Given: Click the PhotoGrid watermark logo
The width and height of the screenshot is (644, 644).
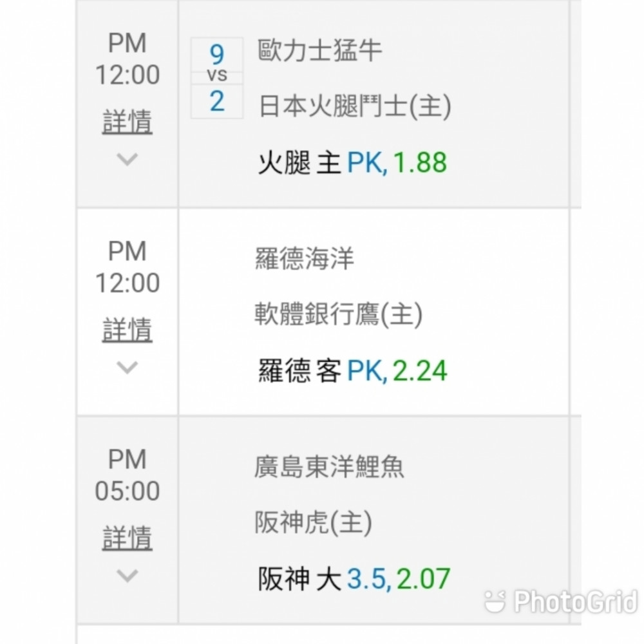Looking at the screenshot, I should [x=561, y=602].
